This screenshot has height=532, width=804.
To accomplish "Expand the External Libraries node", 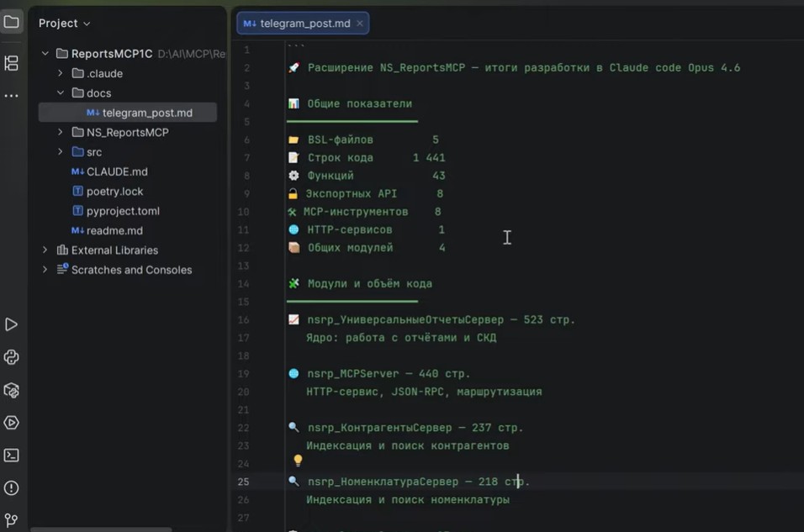I will coord(45,250).
